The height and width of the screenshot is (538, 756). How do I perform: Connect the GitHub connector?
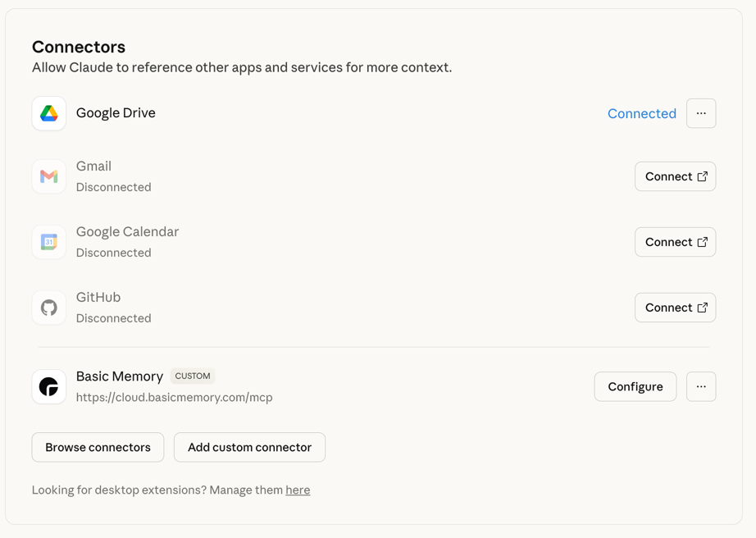click(x=675, y=308)
